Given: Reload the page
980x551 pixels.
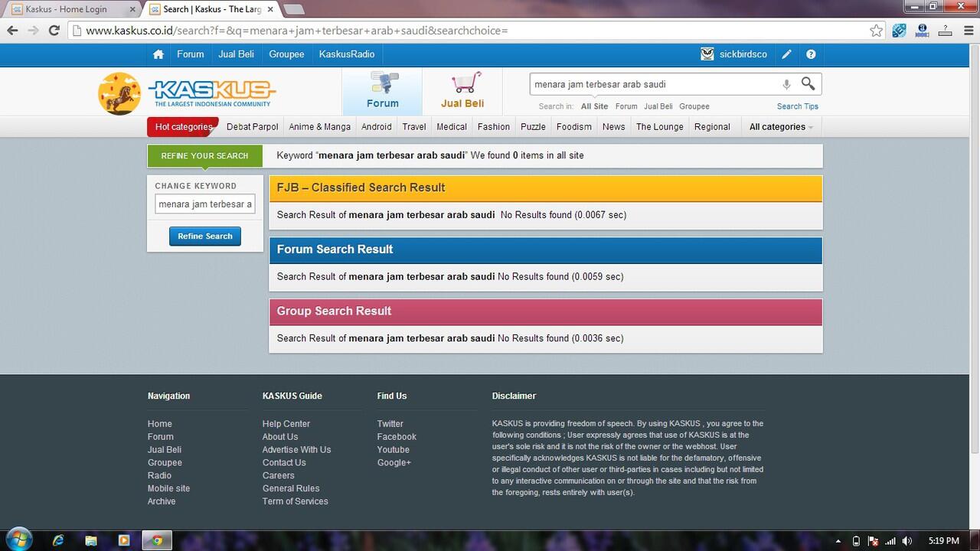Looking at the screenshot, I should click(x=54, y=31).
